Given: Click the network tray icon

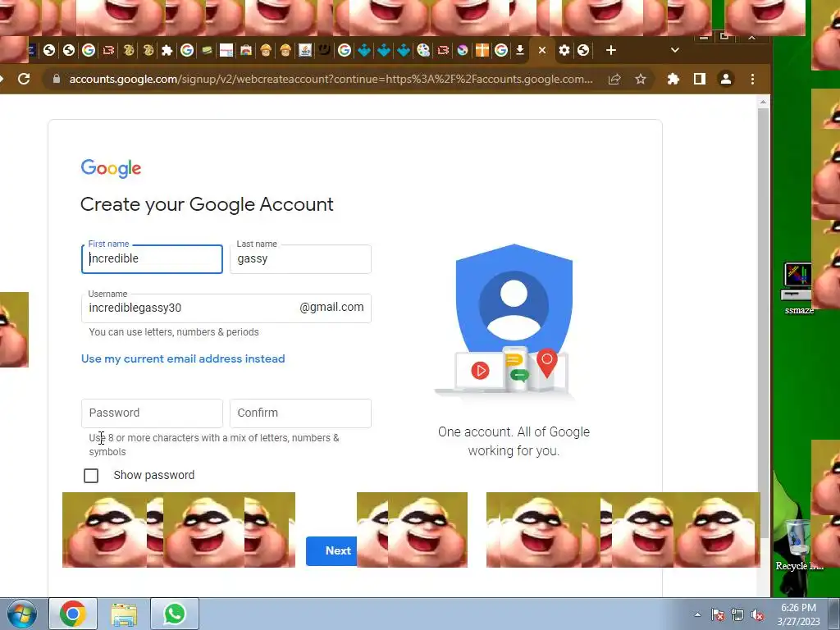Looking at the screenshot, I should (x=737, y=614).
